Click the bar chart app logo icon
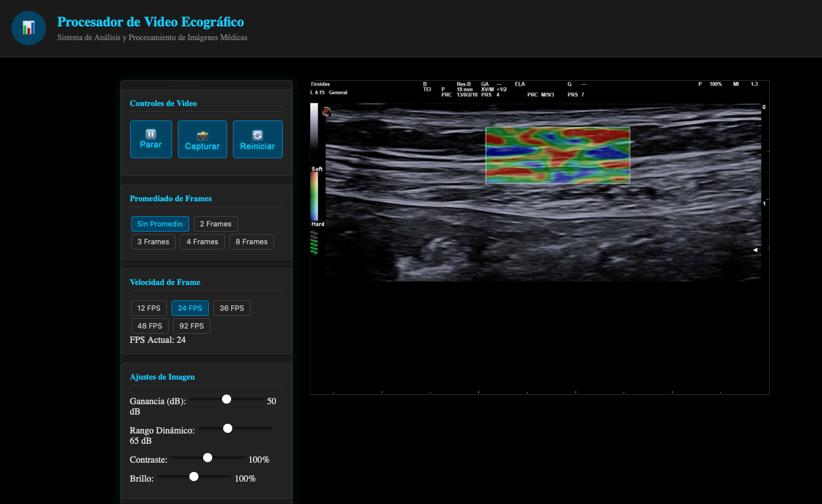822x504 pixels. (29, 28)
